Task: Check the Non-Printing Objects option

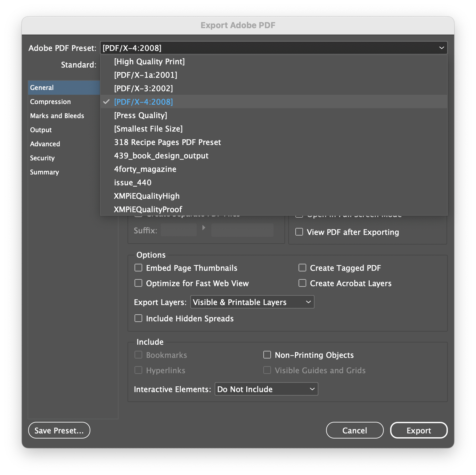Action: (267, 355)
